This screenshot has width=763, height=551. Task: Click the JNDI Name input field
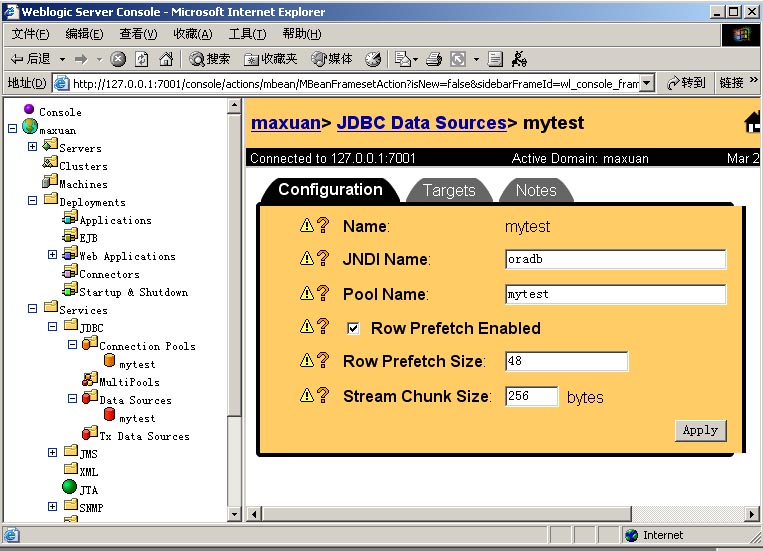(x=616, y=259)
